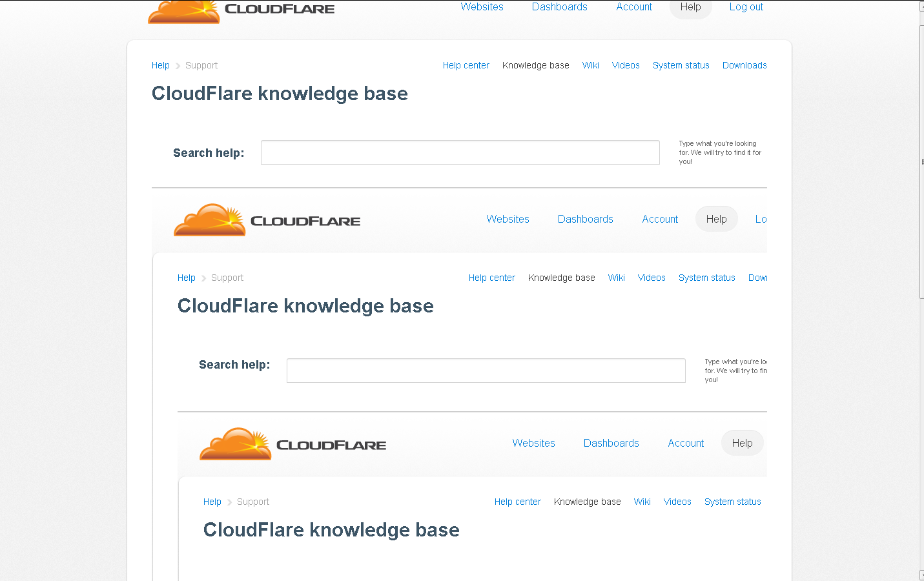Screen dimensions: 924x581
Task: Open System status on the outermost page
Action: point(681,65)
